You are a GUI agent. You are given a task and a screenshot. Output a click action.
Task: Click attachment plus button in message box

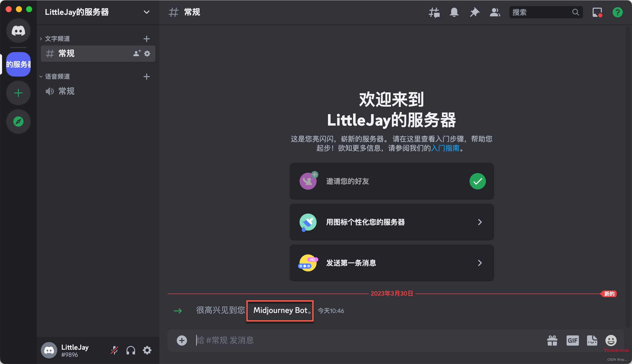coord(182,341)
